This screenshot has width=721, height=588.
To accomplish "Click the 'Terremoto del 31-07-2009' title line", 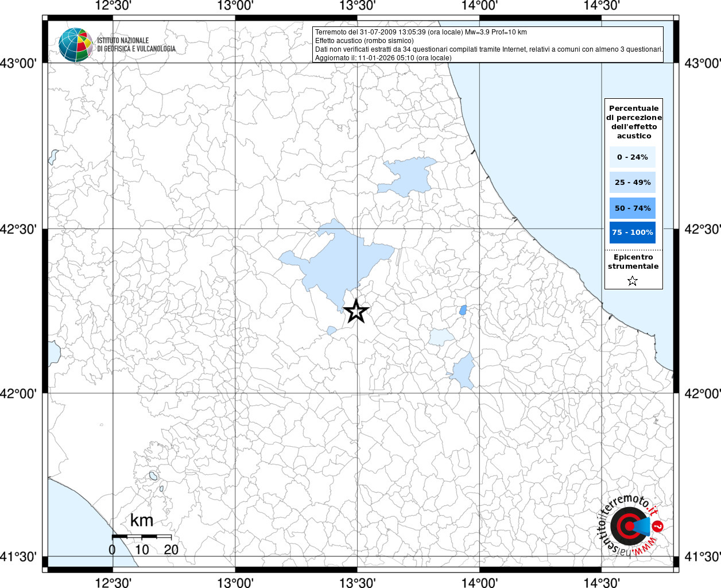I will 421,32.
